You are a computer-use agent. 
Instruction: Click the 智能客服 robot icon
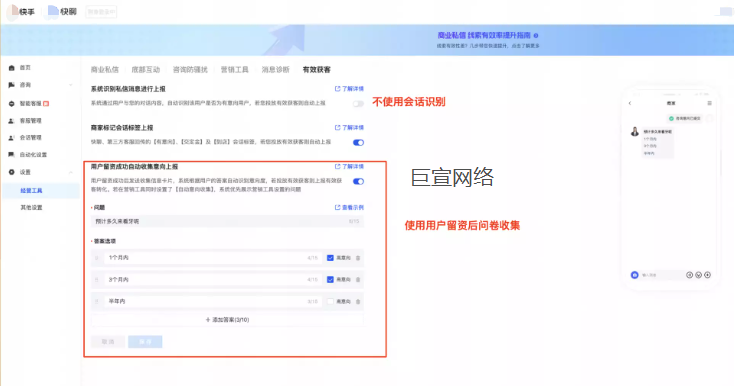(x=12, y=104)
